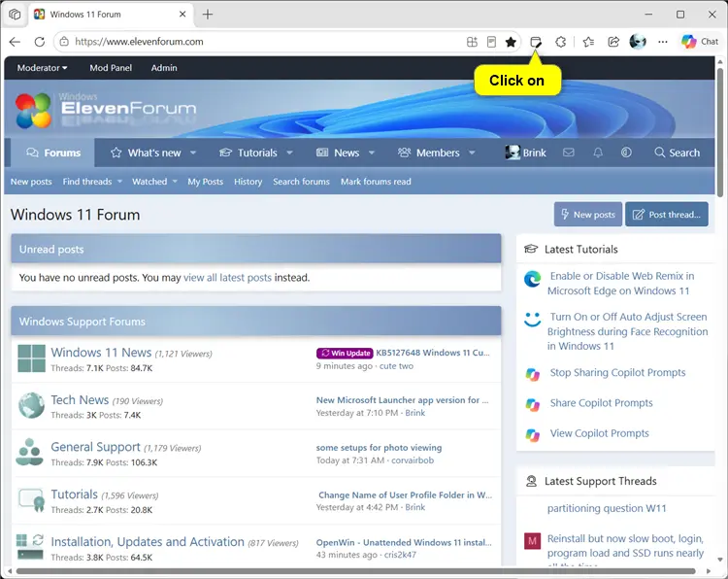Open the Tutorials forum link
Viewport: 728px width, 579px height.
click(75, 494)
